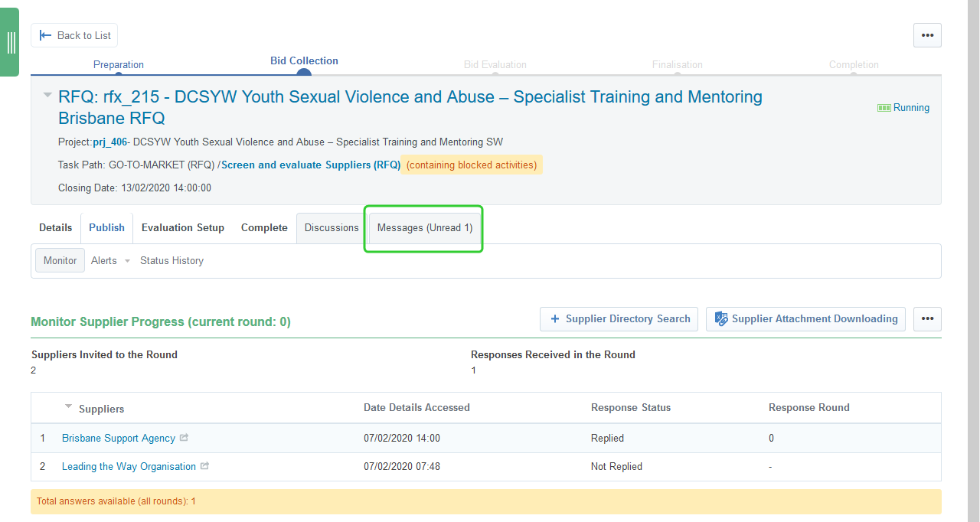Collapse the RFQ header with triangle arrow
Image resolution: width=980 pixels, height=522 pixels.
coord(47,96)
